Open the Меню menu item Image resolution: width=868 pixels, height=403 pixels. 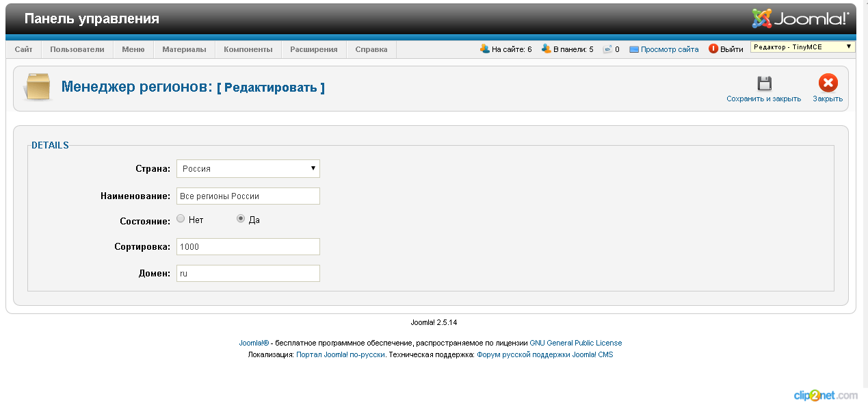[133, 49]
